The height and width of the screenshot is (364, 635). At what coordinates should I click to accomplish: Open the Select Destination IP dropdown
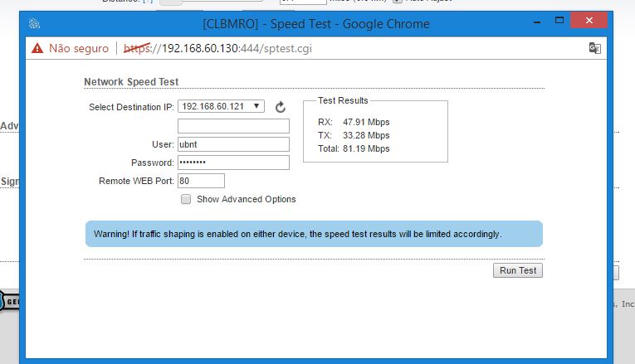tap(221, 106)
